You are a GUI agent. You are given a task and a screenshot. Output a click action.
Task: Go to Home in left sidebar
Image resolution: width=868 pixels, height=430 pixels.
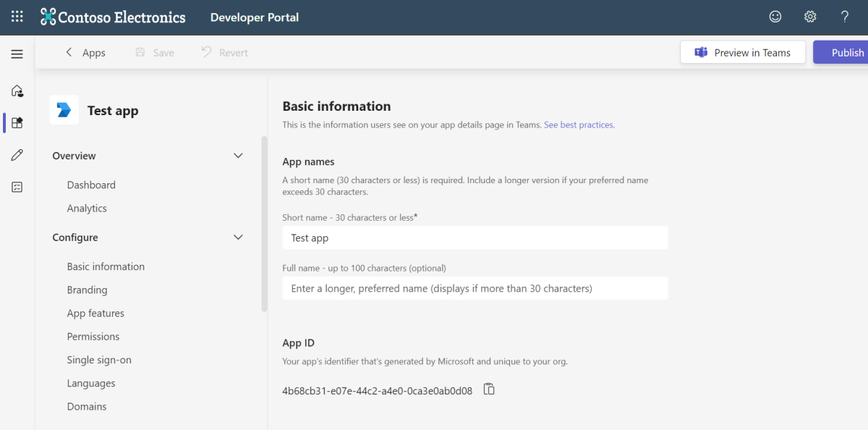point(17,91)
